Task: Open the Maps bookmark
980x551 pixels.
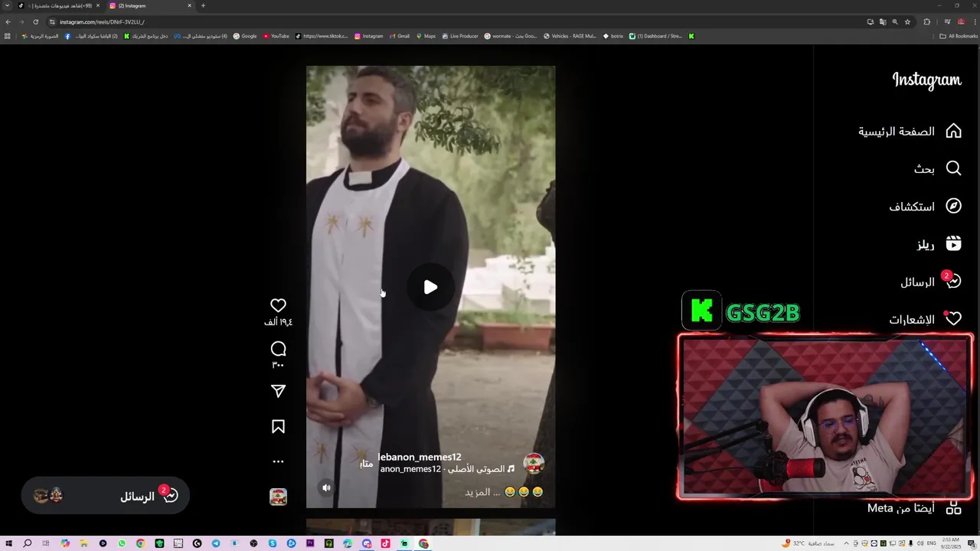Action: (x=426, y=36)
